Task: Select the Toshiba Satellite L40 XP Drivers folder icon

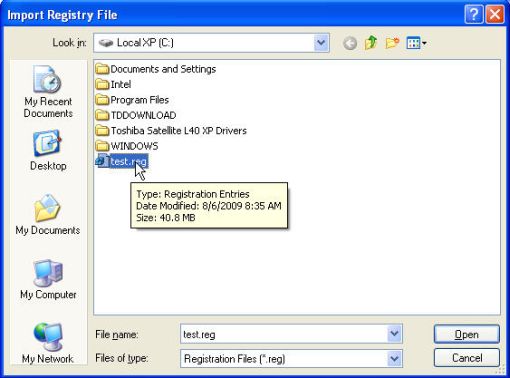Action: [x=102, y=130]
